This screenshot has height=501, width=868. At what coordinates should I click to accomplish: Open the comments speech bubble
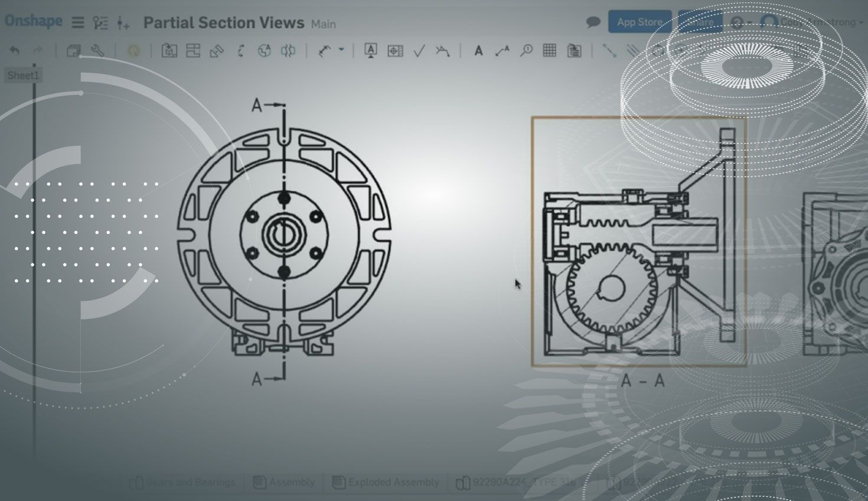[593, 22]
